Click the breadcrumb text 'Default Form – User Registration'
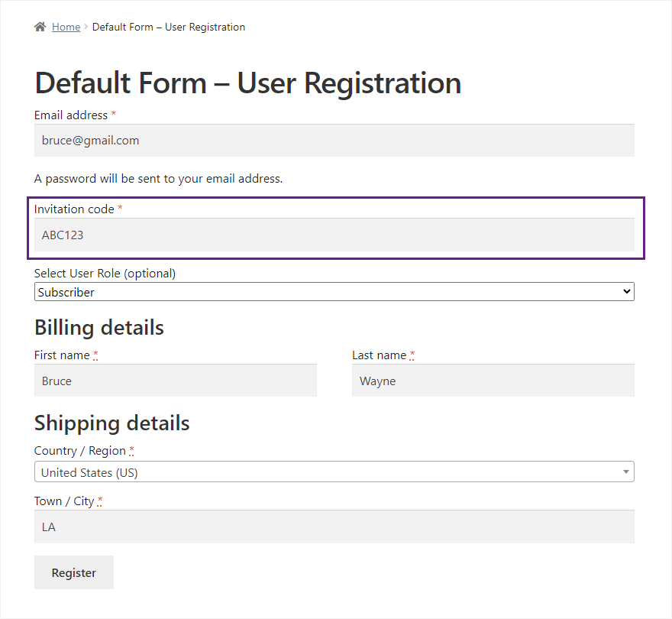The image size is (672, 619). 169,27
